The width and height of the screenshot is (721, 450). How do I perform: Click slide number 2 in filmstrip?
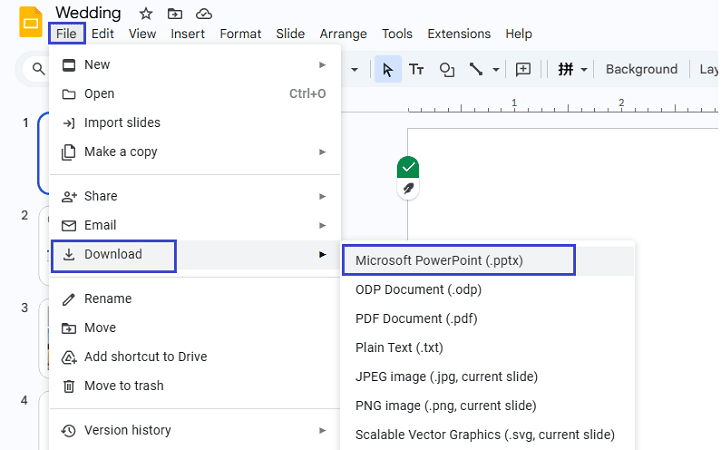click(25, 215)
